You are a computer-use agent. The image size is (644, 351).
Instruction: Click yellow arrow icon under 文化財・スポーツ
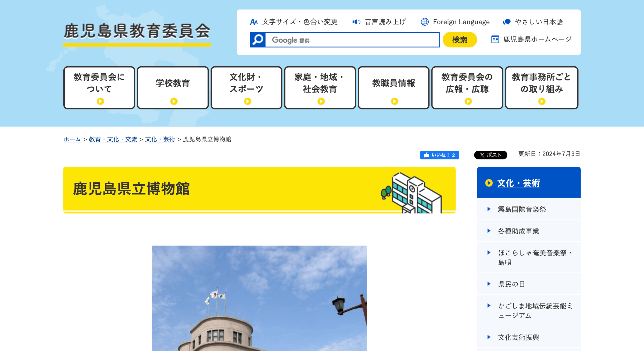[x=248, y=101]
